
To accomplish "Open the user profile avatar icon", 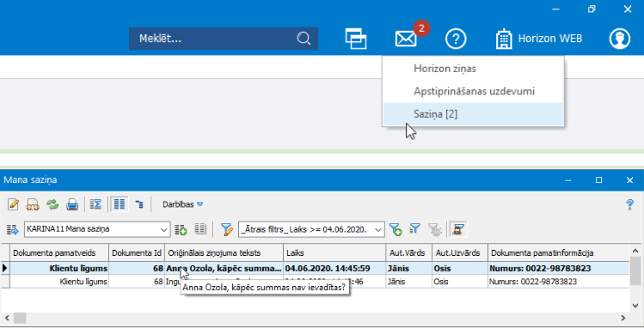I will (619, 39).
